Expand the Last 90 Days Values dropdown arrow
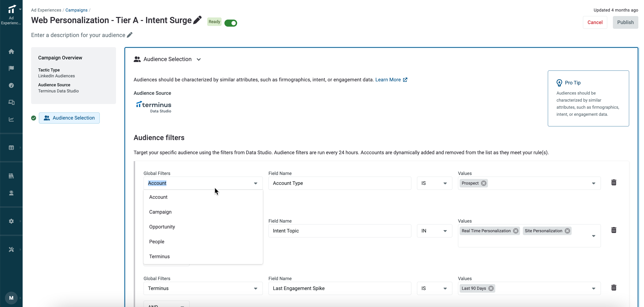The width and height of the screenshot is (644, 307). tap(594, 289)
